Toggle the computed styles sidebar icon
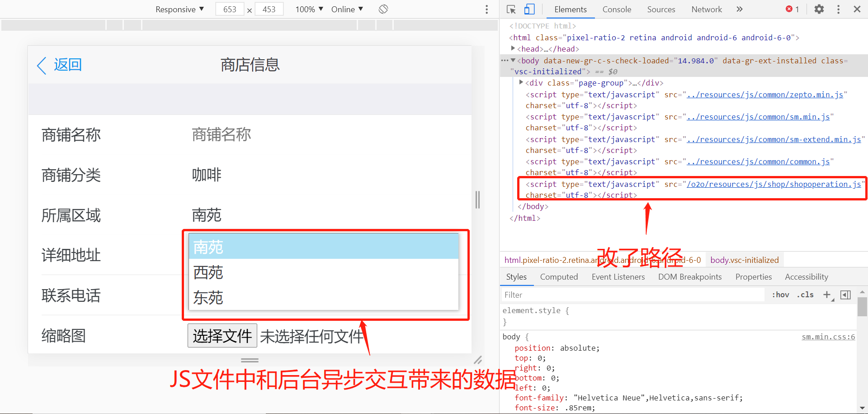 pos(845,295)
